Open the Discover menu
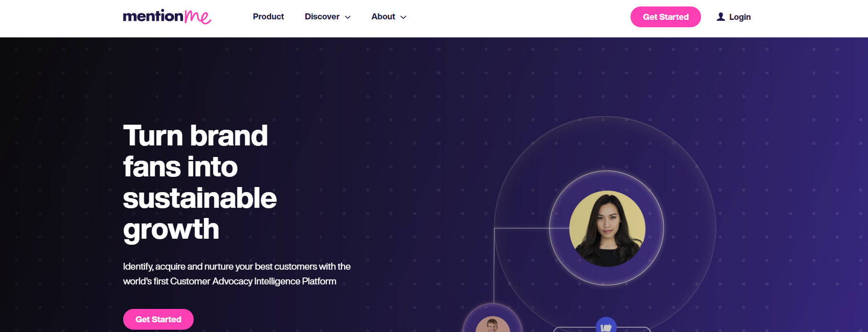This screenshot has height=332, width=868. 327,17
